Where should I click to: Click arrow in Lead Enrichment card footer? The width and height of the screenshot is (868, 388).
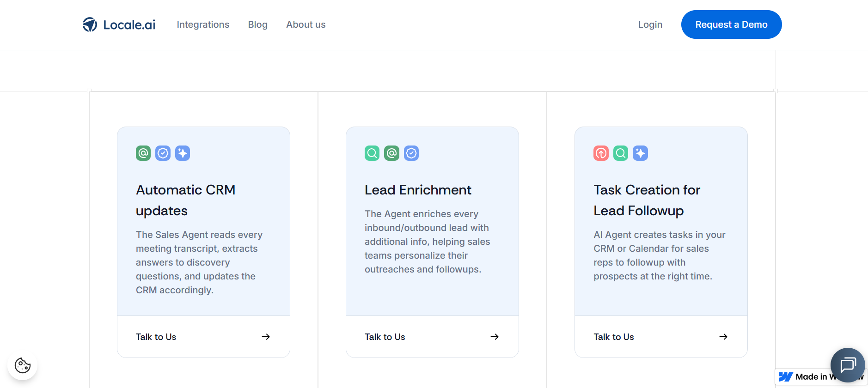coord(495,337)
